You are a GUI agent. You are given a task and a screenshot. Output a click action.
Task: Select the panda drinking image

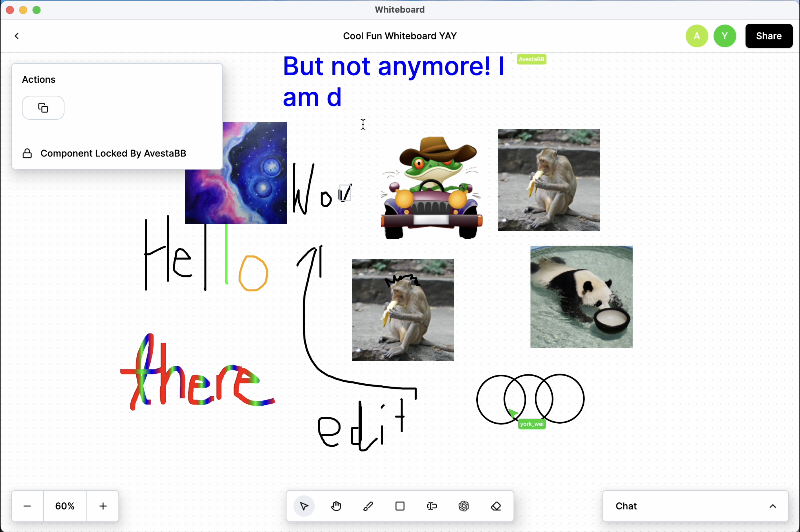click(581, 296)
